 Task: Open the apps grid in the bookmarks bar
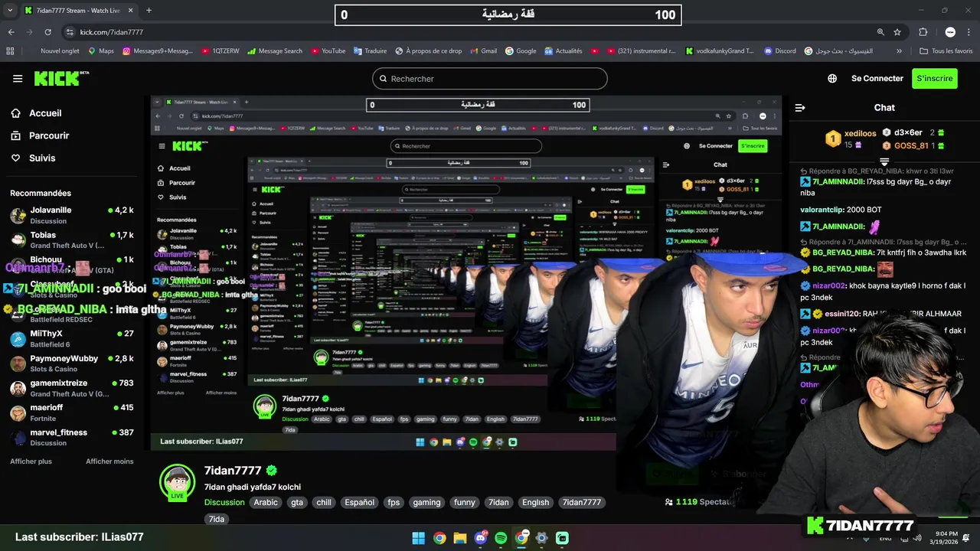(x=10, y=51)
